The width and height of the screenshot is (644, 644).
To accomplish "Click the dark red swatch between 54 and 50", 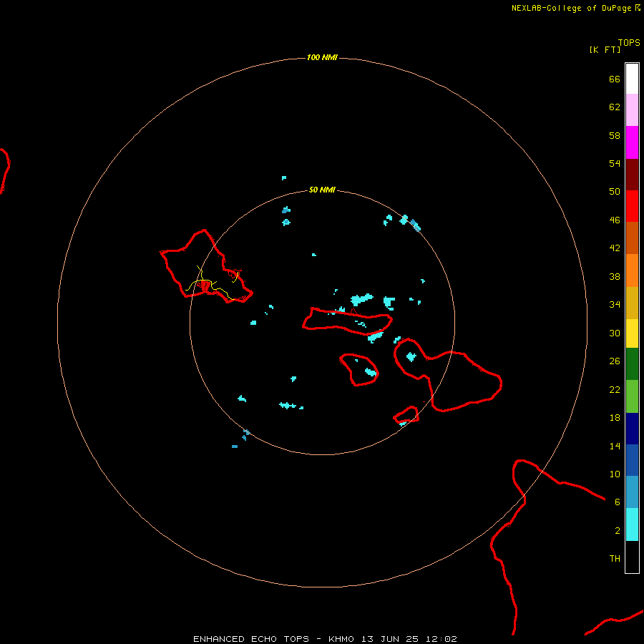I will coord(632,174).
